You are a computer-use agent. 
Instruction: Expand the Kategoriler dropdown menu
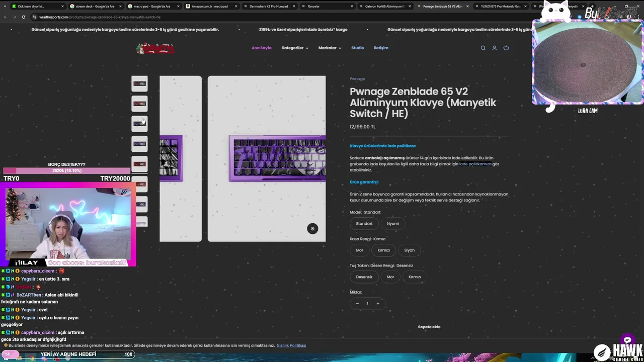coord(295,48)
